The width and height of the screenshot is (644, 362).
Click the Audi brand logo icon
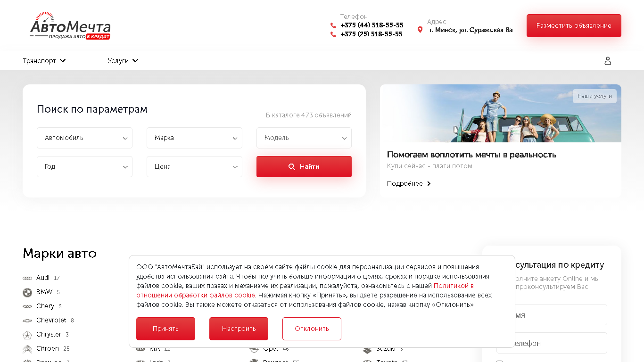[x=27, y=278]
